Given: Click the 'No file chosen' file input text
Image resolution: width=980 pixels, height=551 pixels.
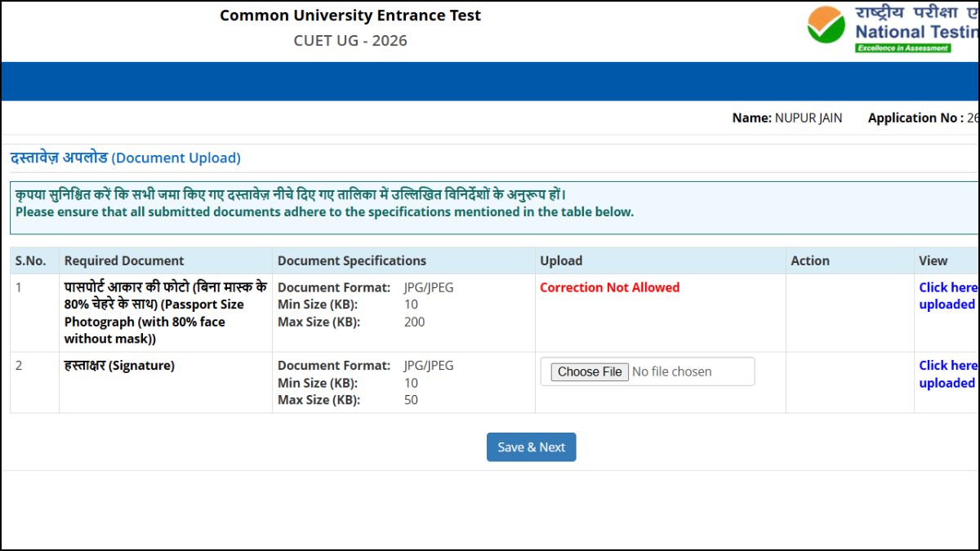Looking at the screenshot, I should (671, 371).
